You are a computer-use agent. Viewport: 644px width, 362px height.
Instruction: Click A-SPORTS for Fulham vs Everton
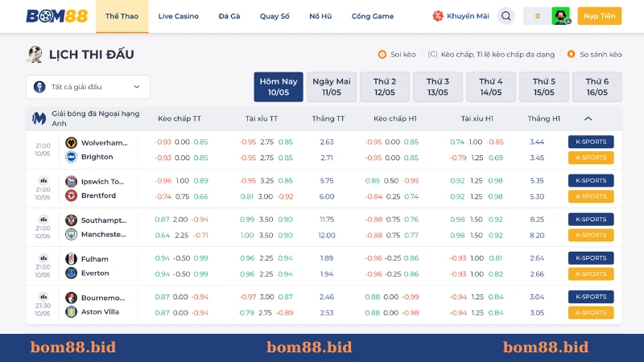coord(591,274)
